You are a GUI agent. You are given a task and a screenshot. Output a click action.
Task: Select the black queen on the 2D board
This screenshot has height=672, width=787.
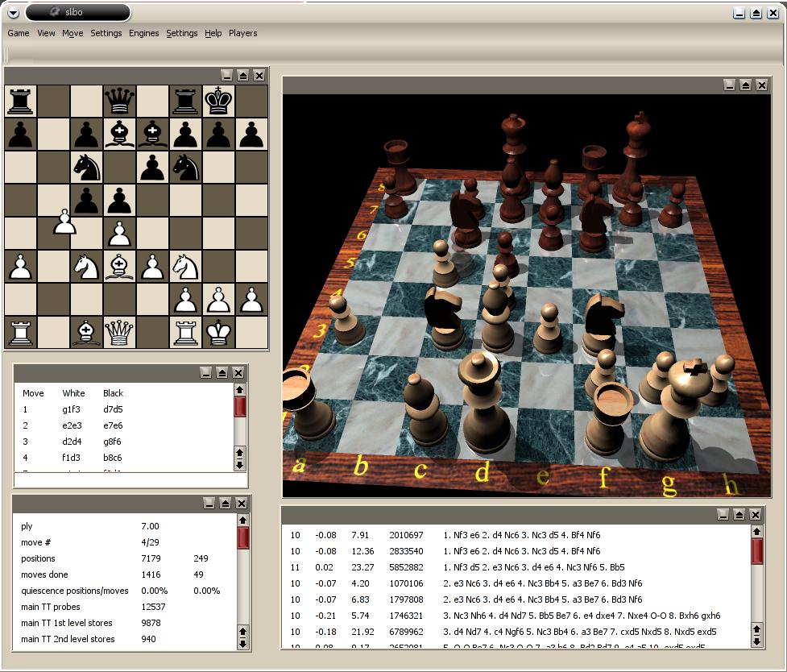tap(119, 102)
